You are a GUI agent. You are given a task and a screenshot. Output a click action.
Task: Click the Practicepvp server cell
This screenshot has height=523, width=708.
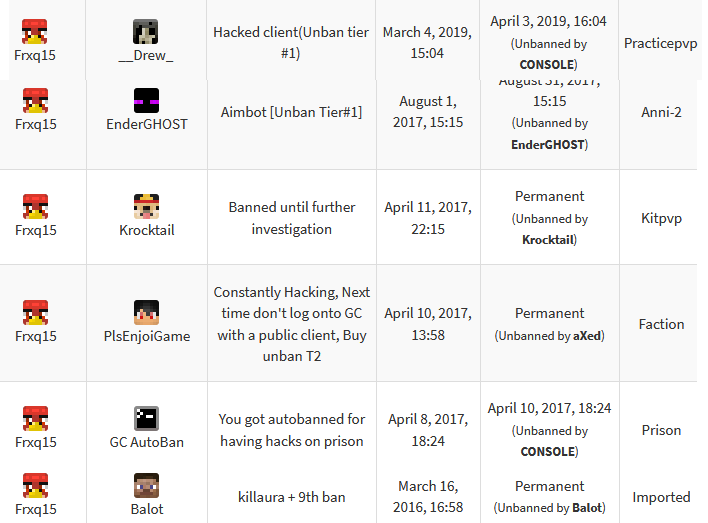(661, 43)
